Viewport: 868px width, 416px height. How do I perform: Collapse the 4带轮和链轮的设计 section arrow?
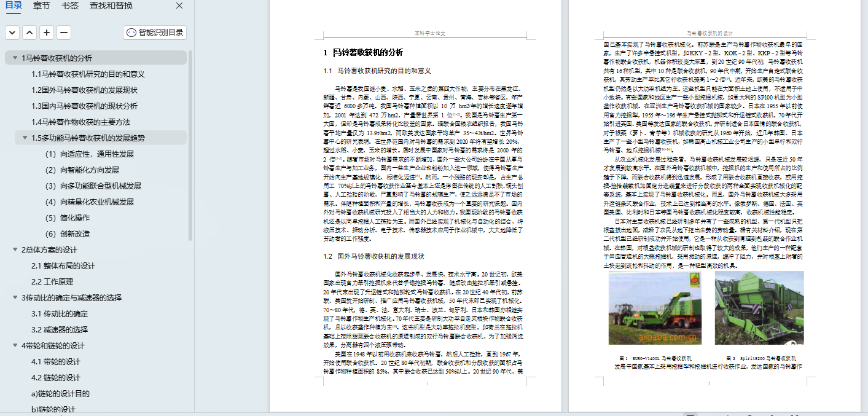point(15,346)
